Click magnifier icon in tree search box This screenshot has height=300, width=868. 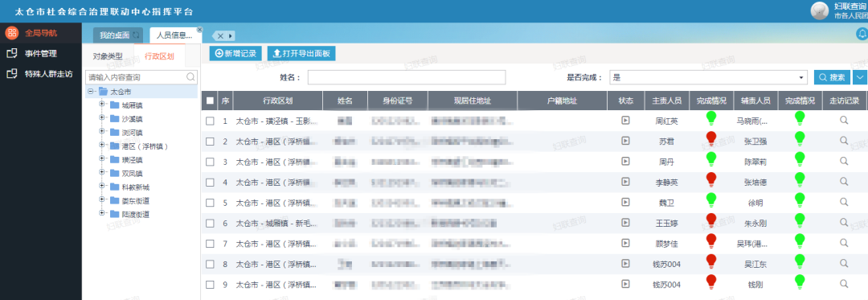tap(190, 77)
